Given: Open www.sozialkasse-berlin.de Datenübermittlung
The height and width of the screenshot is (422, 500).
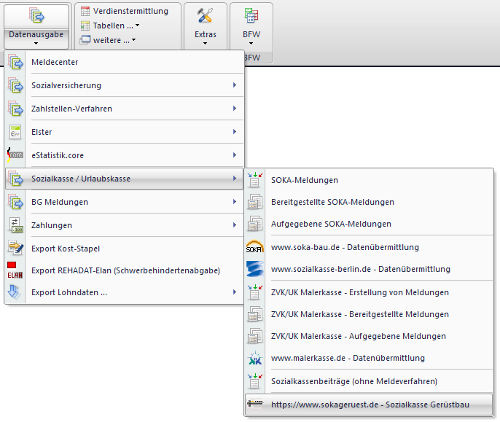Looking at the screenshot, I should 369,269.
